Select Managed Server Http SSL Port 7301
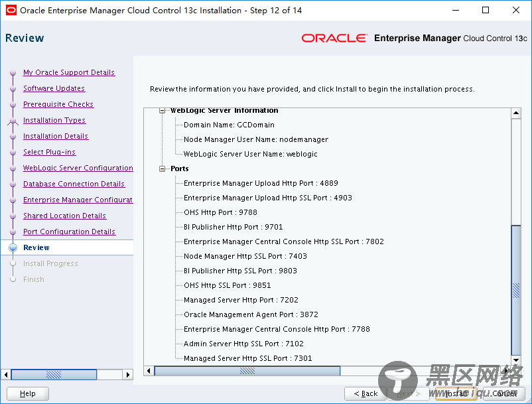The image size is (532, 404). [x=247, y=358]
